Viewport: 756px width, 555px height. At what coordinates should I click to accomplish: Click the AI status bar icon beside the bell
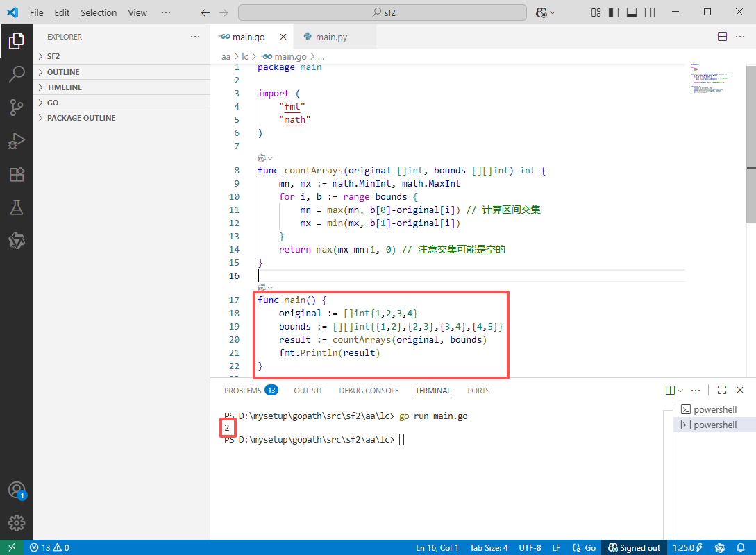tap(720, 547)
